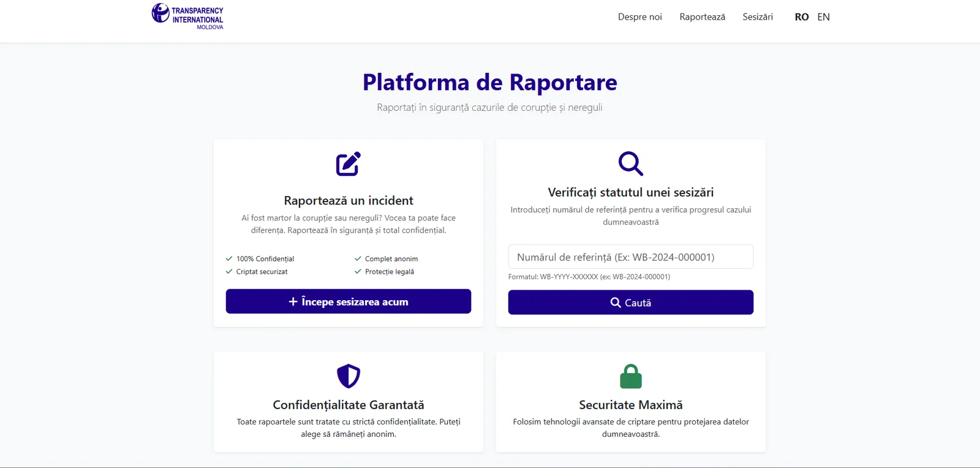
Task: Select the Protecție legală feature text
Action: (x=390, y=271)
